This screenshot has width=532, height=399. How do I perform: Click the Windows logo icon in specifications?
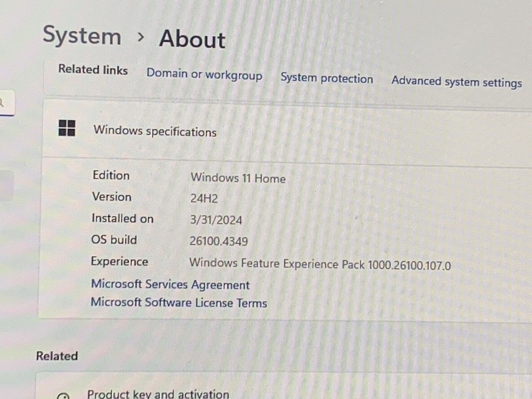pos(67,128)
